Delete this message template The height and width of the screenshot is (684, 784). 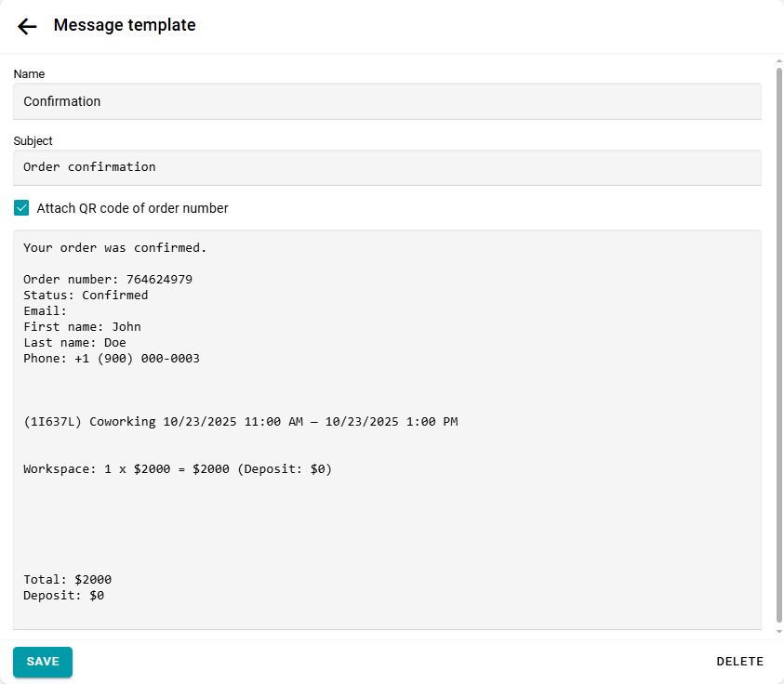click(739, 662)
